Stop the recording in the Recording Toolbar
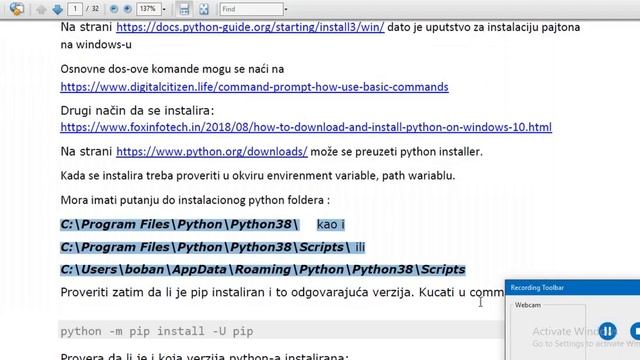640x360 pixels. pyautogui.click(x=635, y=331)
